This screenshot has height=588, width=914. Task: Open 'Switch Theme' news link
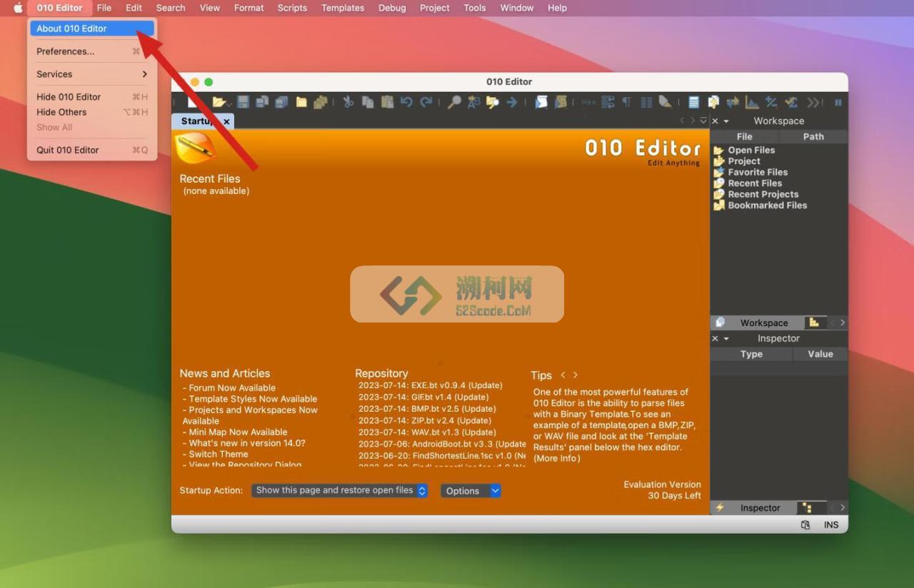coord(219,454)
